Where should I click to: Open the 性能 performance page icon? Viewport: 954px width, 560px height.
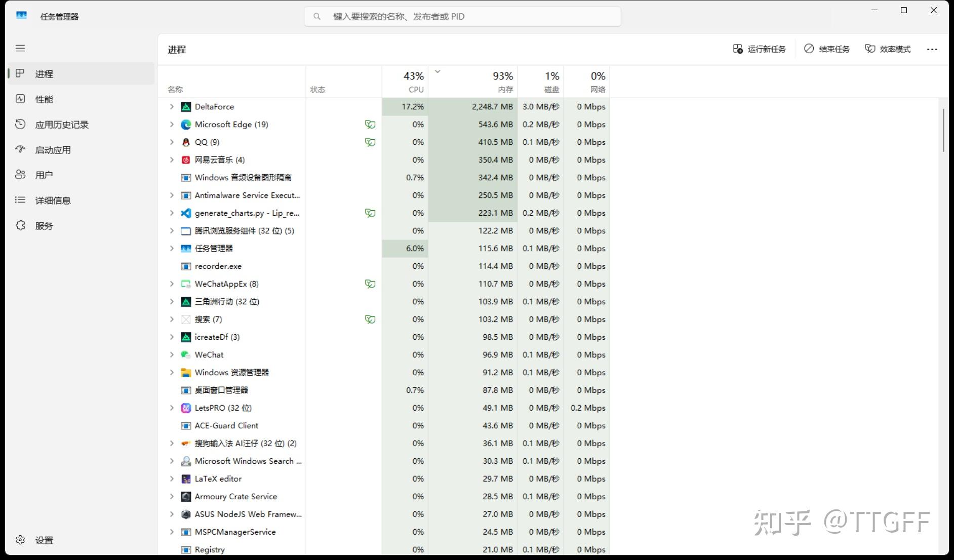20,99
